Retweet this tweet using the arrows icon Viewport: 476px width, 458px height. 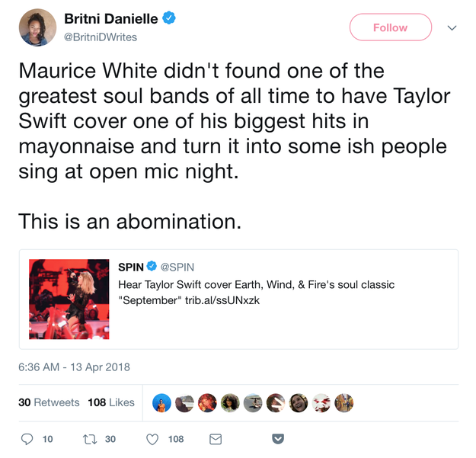point(87,439)
